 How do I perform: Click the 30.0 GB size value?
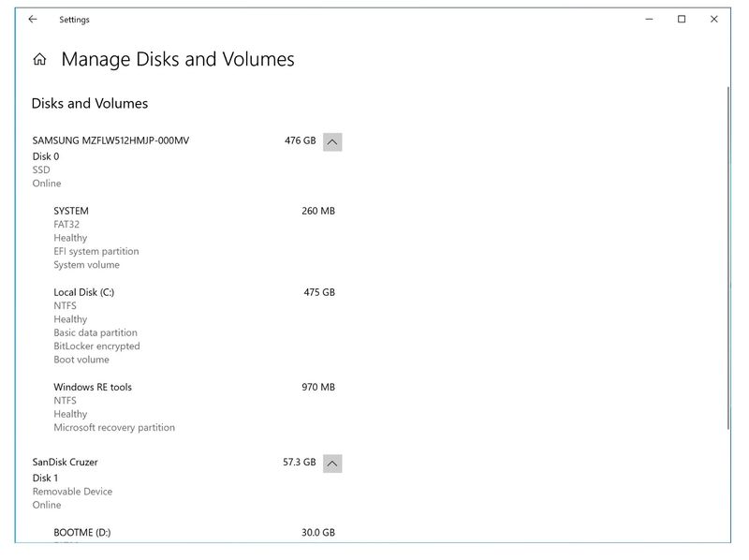coord(318,532)
